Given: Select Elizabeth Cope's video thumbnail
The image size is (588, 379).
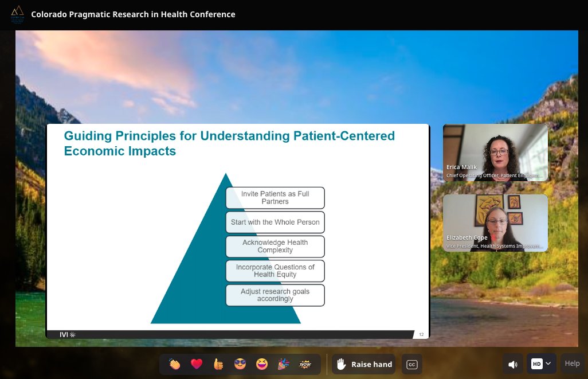Looking at the screenshot, I should (x=495, y=223).
